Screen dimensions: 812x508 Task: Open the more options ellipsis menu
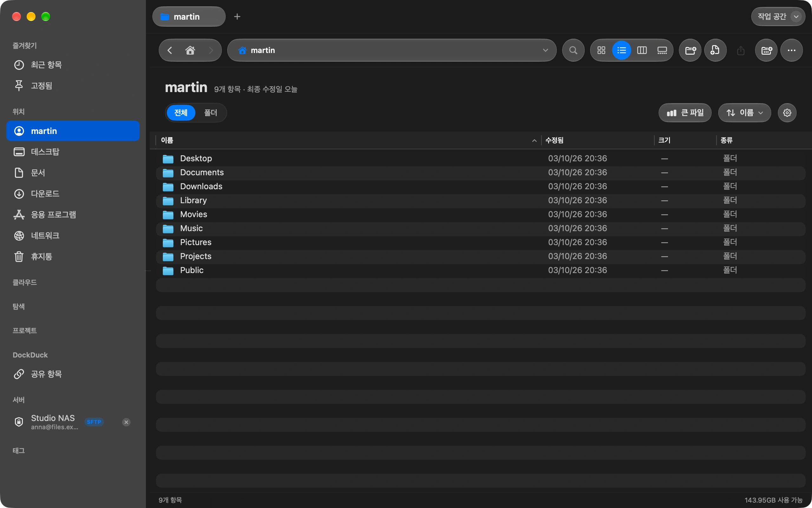[791, 50]
